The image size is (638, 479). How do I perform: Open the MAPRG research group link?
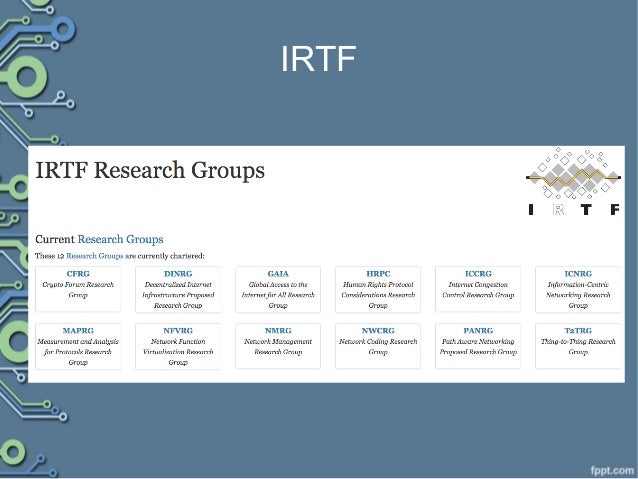78,330
